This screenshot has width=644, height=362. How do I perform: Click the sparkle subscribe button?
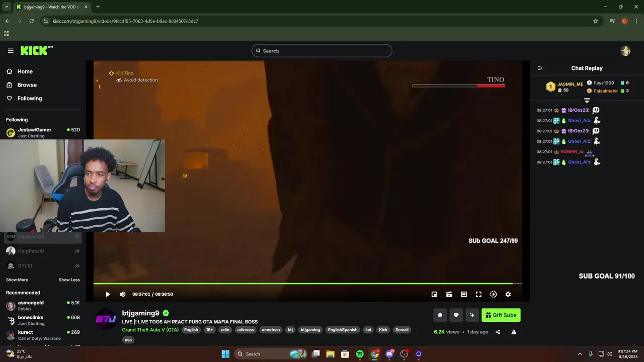[x=472, y=315]
